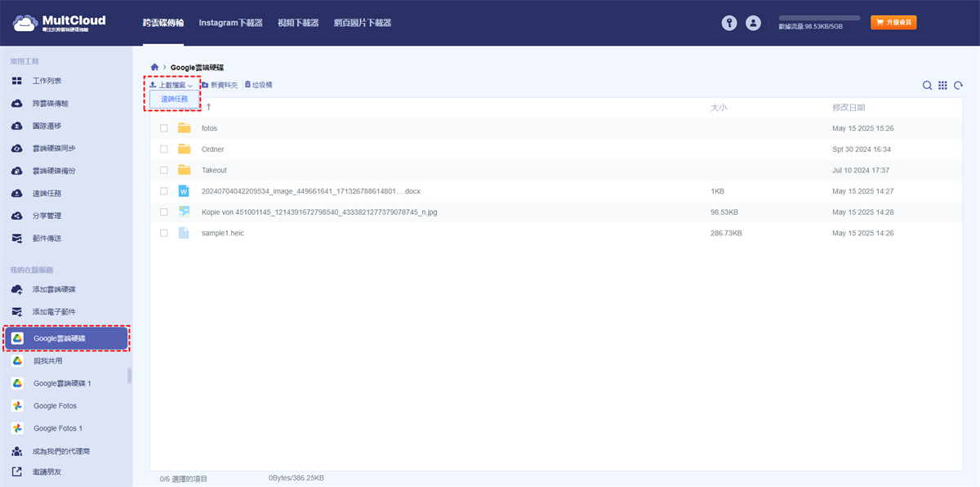The image size is (980, 487).
Task: Switch to grid view icon
Action: click(942, 86)
